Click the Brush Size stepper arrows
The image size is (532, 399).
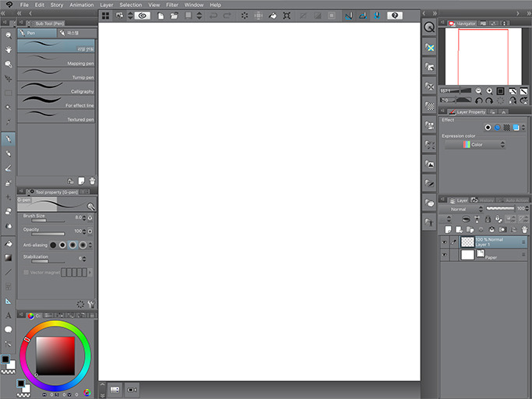click(x=84, y=217)
